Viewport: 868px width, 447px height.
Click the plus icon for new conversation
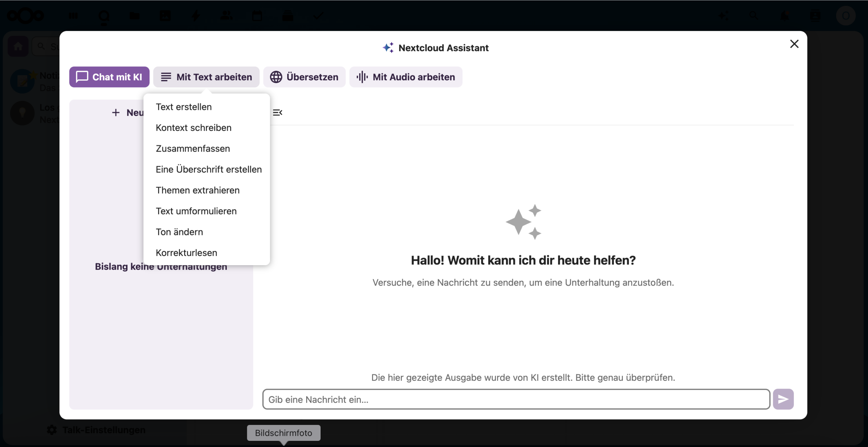[116, 113]
